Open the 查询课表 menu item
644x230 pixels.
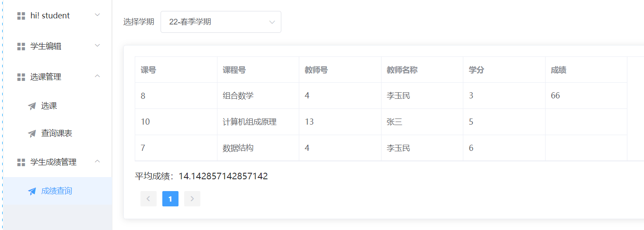click(x=56, y=133)
